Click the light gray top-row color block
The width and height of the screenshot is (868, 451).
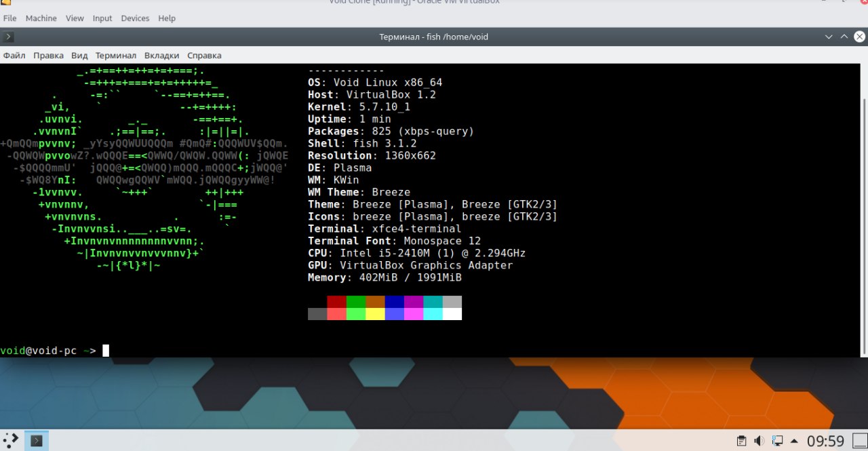coord(452,302)
